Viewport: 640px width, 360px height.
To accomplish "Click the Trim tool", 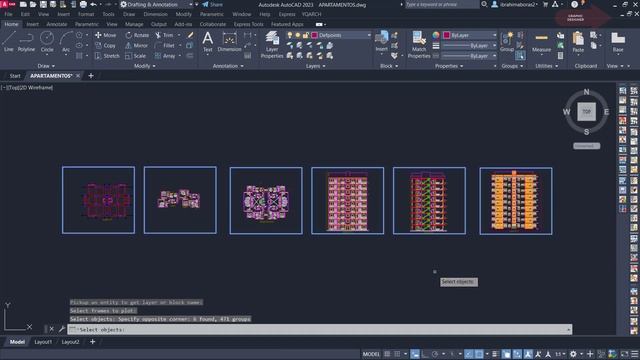I will tap(164, 35).
